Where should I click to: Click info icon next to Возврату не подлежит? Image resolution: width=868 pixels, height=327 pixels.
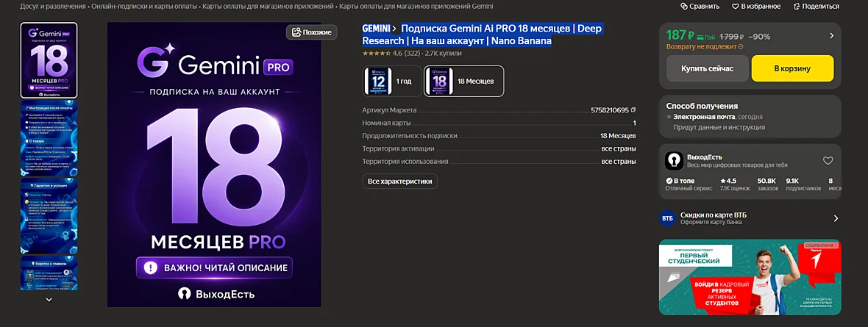[x=741, y=47]
